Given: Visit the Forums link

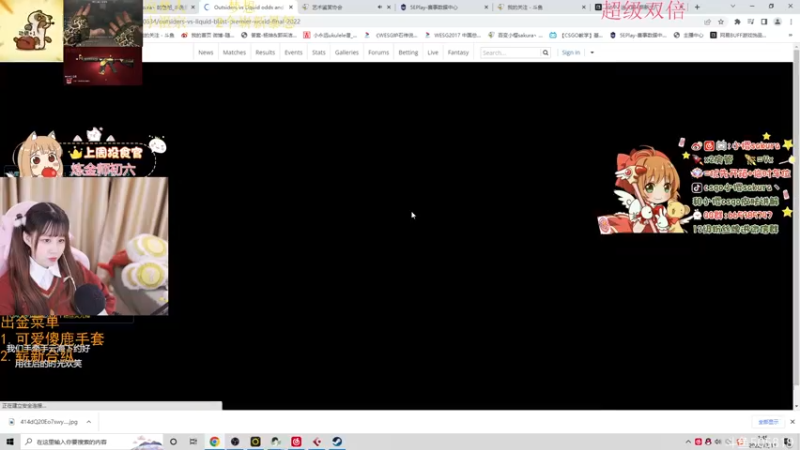Looking at the screenshot, I should tap(379, 53).
